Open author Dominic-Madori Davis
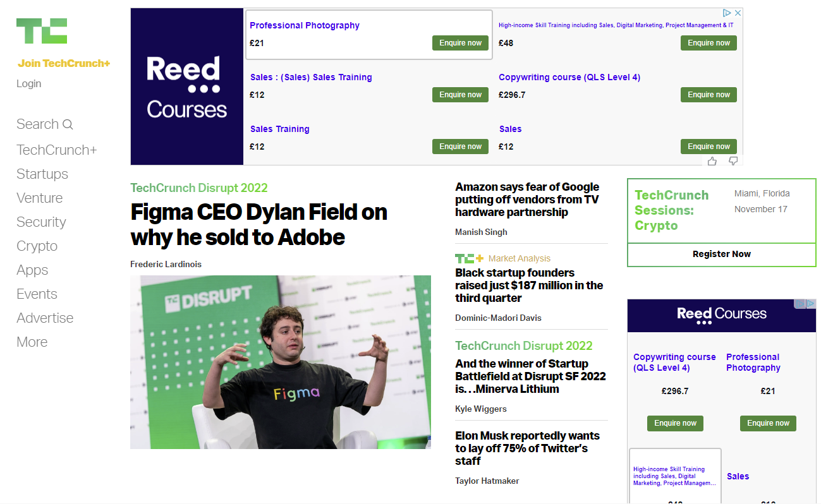Viewport: 821px width, 504px height. (x=498, y=318)
